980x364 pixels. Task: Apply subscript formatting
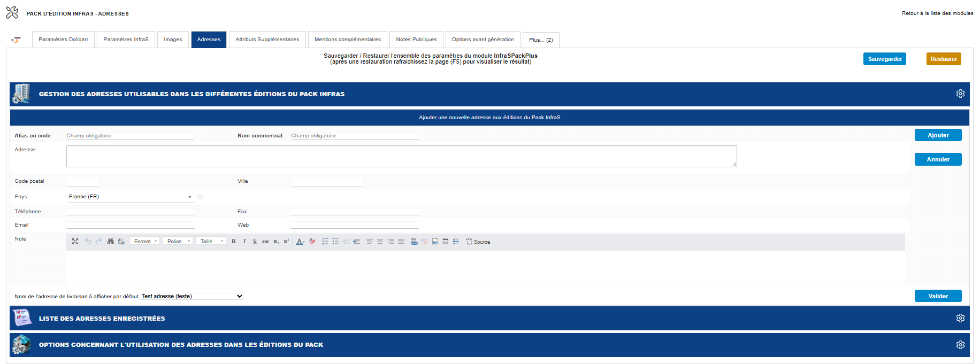pyautogui.click(x=276, y=242)
